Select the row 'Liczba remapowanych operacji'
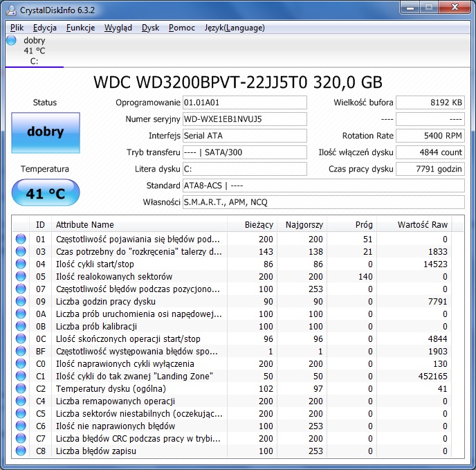The image size is (476, 470). point(238,401)
